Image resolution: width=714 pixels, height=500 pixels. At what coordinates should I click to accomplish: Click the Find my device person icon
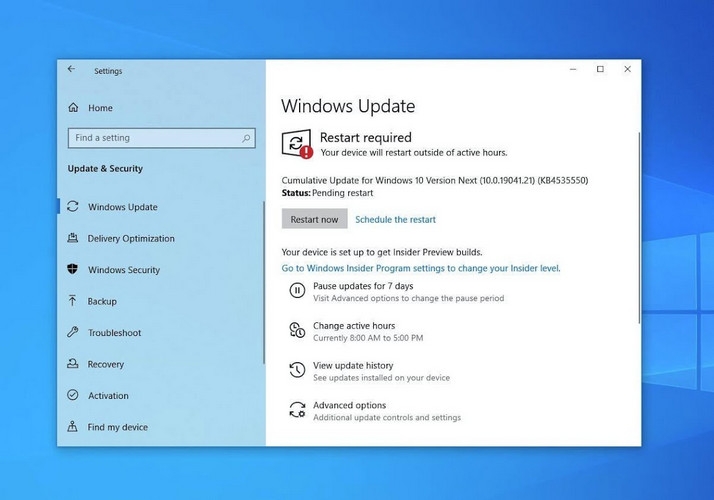pyautogui.click(x=72, y=427)
